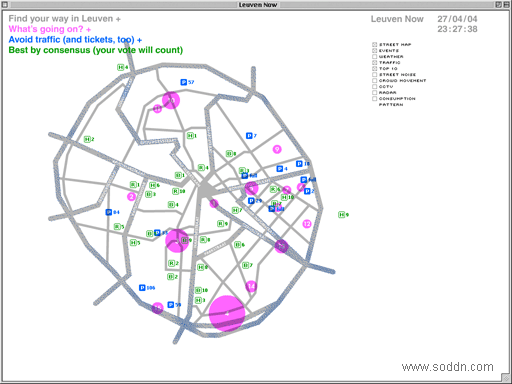Click the 'Leuven Now' heading

[x=397, y=19]
